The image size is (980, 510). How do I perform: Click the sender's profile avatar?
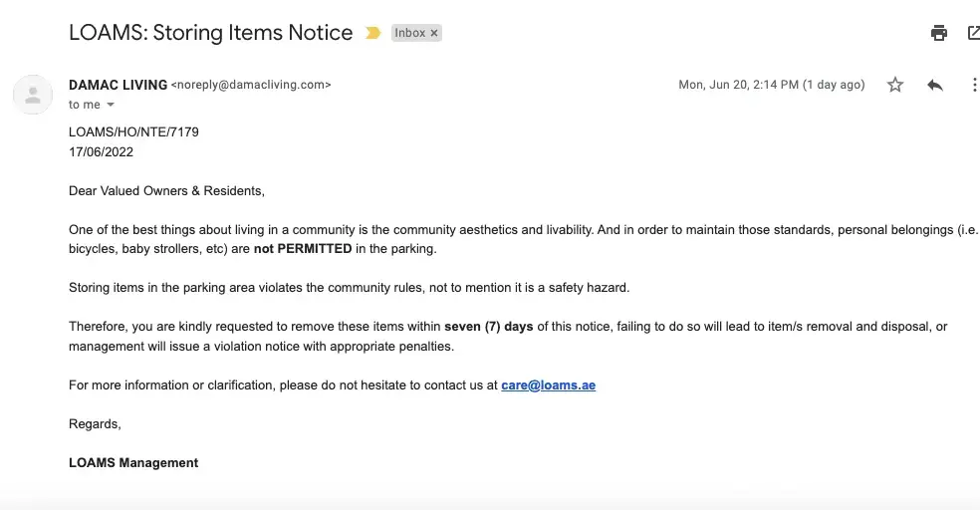(33, 95)
